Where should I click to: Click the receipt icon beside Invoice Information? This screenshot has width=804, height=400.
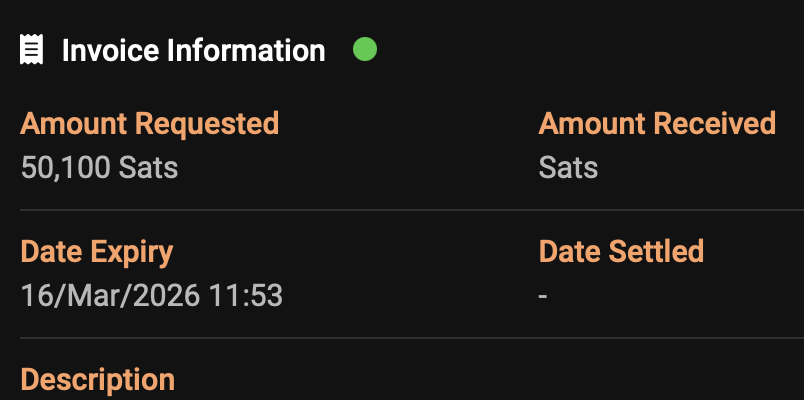pyautogui.click(x=33, y=49)
